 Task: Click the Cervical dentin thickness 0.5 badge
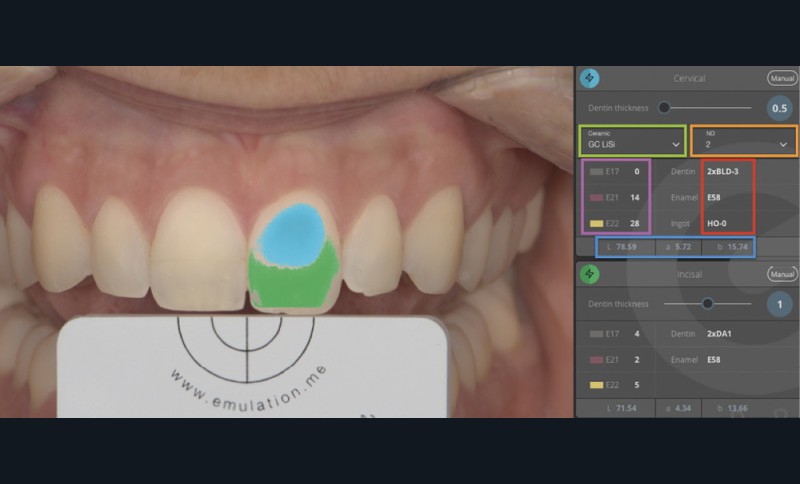[781, 108]
